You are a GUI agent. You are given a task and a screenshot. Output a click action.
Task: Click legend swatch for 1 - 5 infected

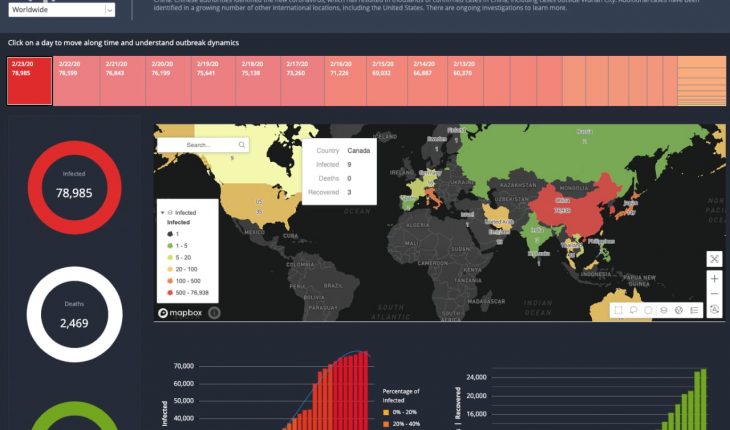coord(170,246)
